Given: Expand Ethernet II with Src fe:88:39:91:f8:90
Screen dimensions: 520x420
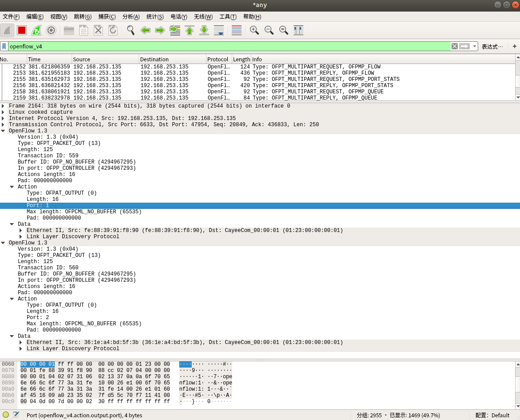Looking at the screenshot, I should coord(21,231).
